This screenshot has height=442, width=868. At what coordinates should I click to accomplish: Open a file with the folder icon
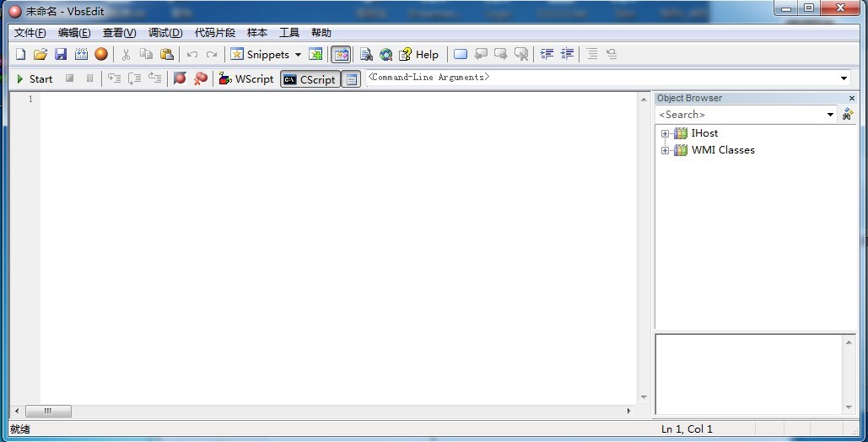click(x=40, y=54)
